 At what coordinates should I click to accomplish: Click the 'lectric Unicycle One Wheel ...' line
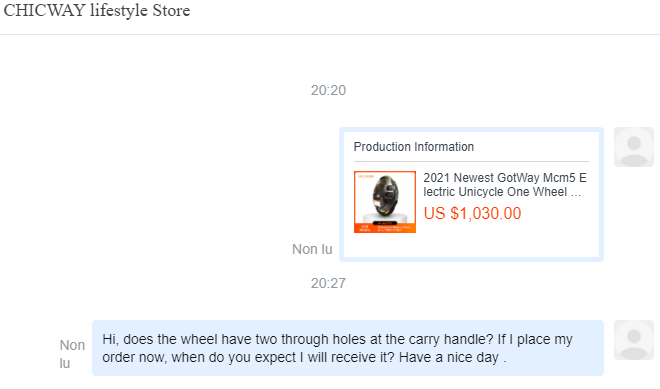(x=502, y=192)
